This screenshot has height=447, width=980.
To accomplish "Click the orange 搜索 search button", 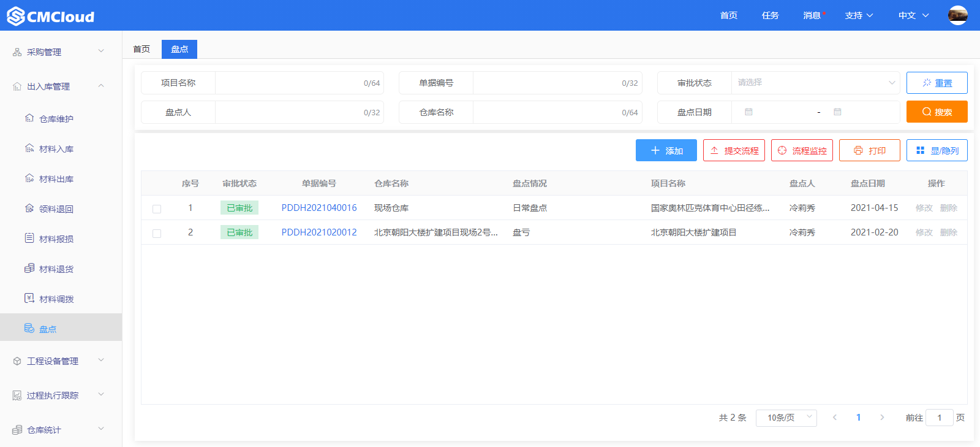I will pos(937,112).
